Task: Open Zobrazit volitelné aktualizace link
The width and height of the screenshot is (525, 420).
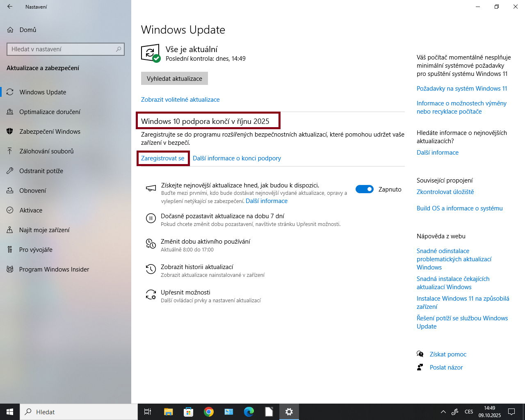Action: click(x=180, y=100)
